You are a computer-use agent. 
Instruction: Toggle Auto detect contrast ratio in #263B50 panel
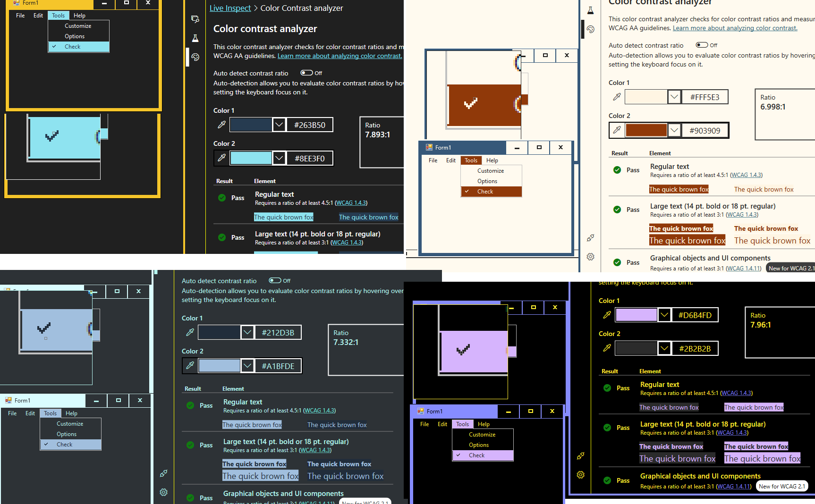[307, 73]
